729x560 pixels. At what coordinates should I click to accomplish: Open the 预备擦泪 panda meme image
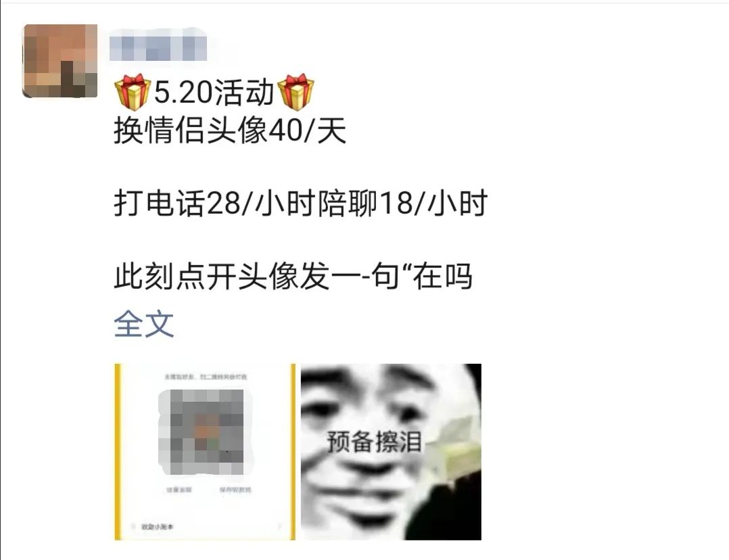click(x=391, y=452)
